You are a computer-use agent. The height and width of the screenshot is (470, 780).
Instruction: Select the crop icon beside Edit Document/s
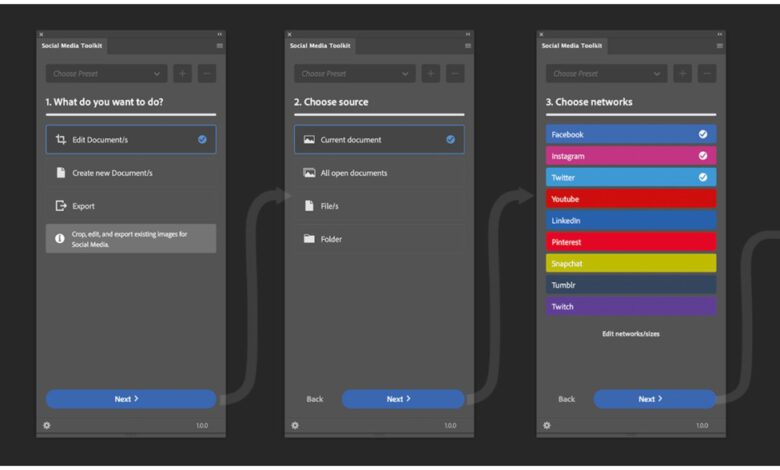pyautogui.click(x=61, y=139)
